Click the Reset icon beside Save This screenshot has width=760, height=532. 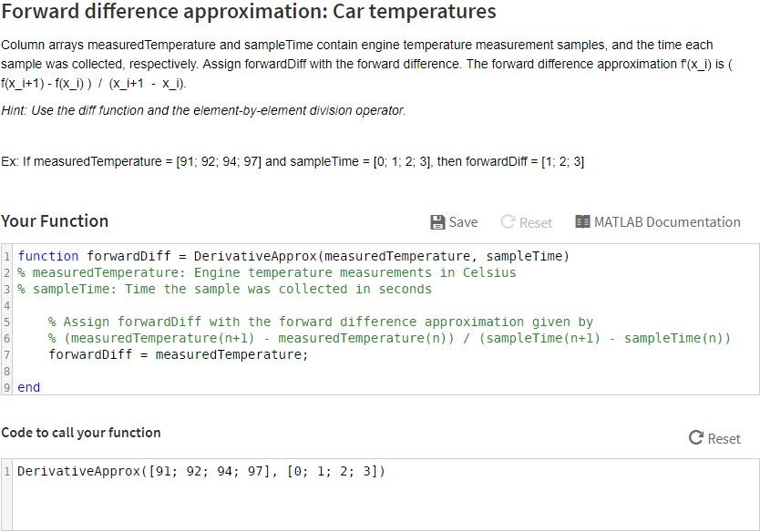[x=510, y=221]
